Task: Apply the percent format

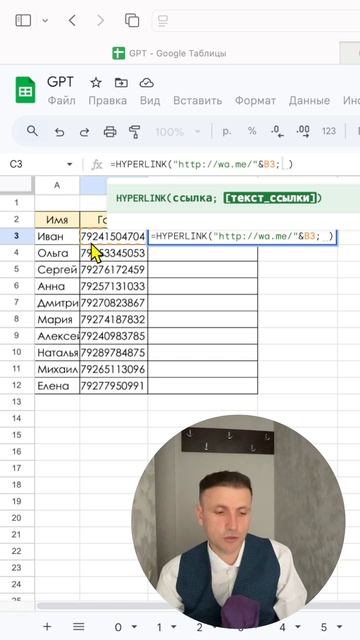Action: click(252, 131)
